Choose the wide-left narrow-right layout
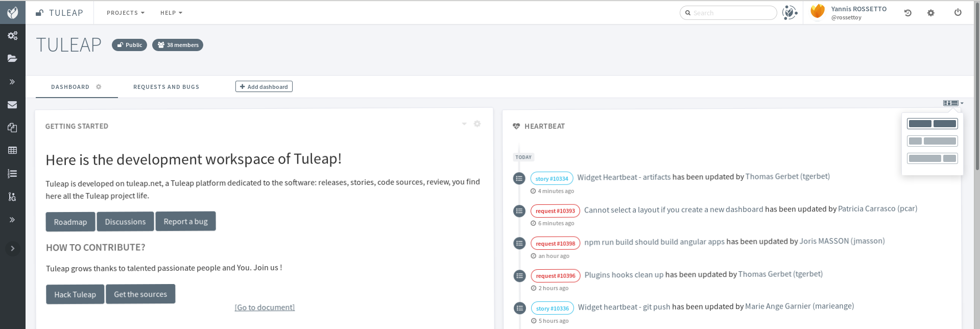Viewport: 980px width, 329px height. coord(933,158)
